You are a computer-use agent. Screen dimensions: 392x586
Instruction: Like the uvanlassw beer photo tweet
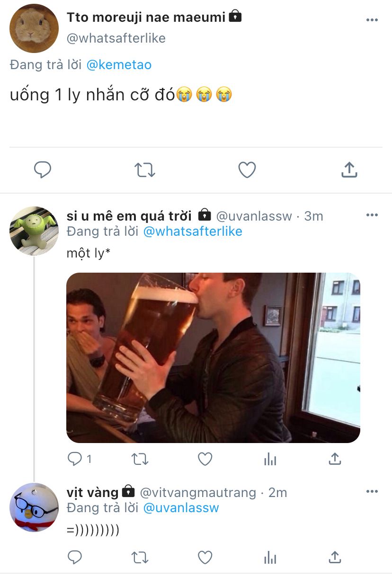click(205, 459)
